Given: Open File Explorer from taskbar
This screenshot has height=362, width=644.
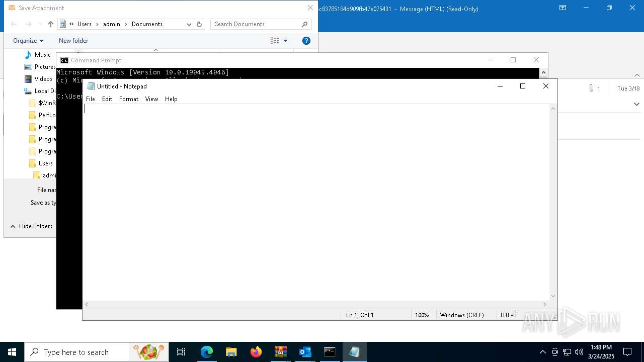Looking at the screenshot, I should point(231,352).
